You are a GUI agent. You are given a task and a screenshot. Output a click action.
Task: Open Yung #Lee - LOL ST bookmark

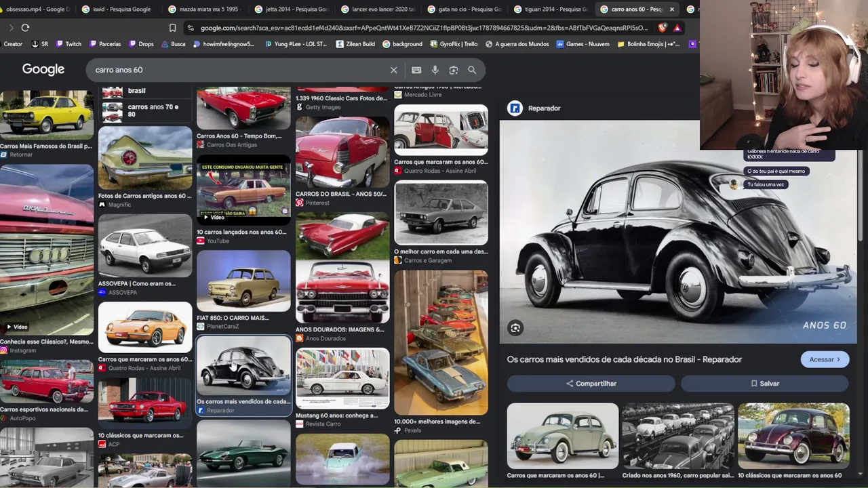coord(295,44)
